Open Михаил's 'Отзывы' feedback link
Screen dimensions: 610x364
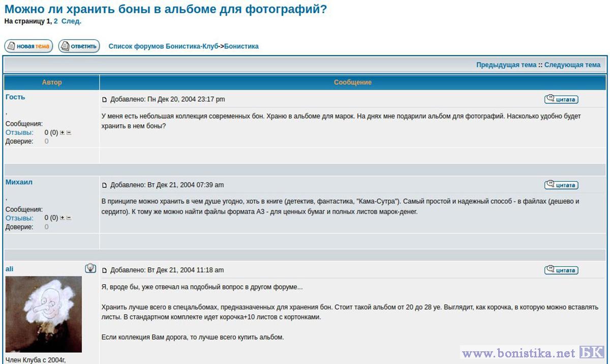(19, 218)
